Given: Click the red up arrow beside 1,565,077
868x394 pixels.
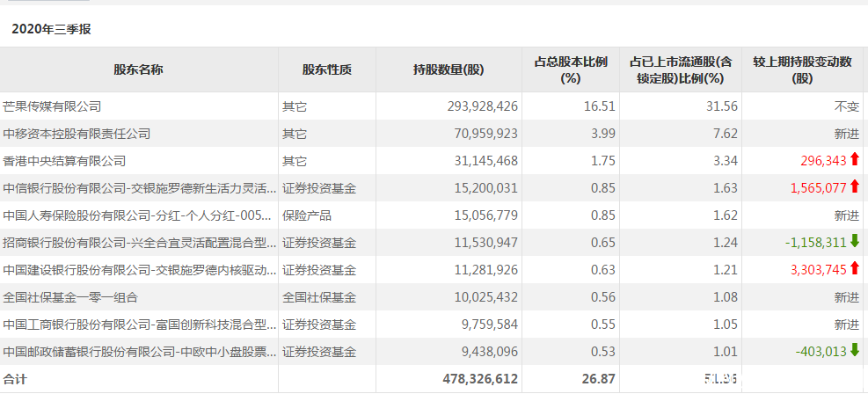Looking at the screenshot, I should (x=855, y=187).
